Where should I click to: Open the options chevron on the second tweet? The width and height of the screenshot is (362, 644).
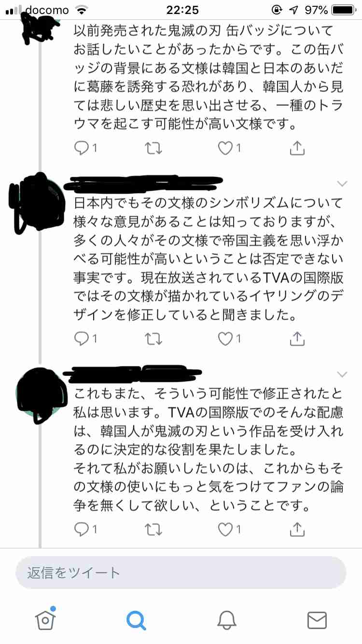point(342,183)
